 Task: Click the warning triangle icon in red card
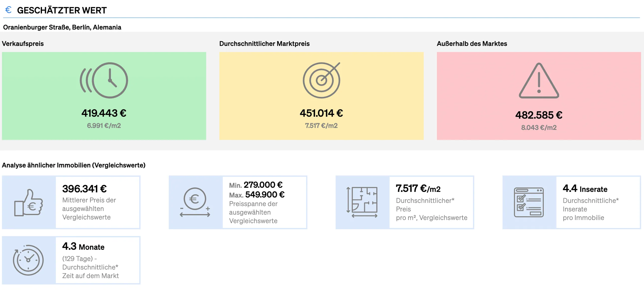coord(539,81)
